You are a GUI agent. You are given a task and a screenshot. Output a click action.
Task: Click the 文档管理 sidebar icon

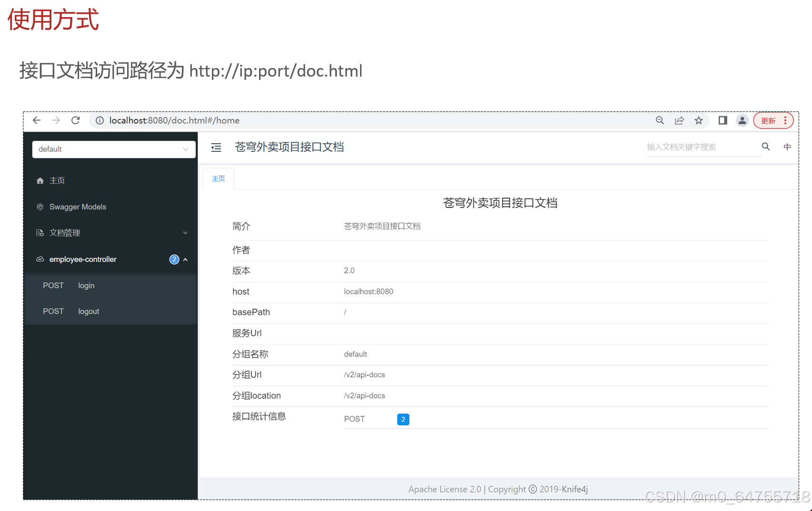pyautogui.click(x=40, y=233)
